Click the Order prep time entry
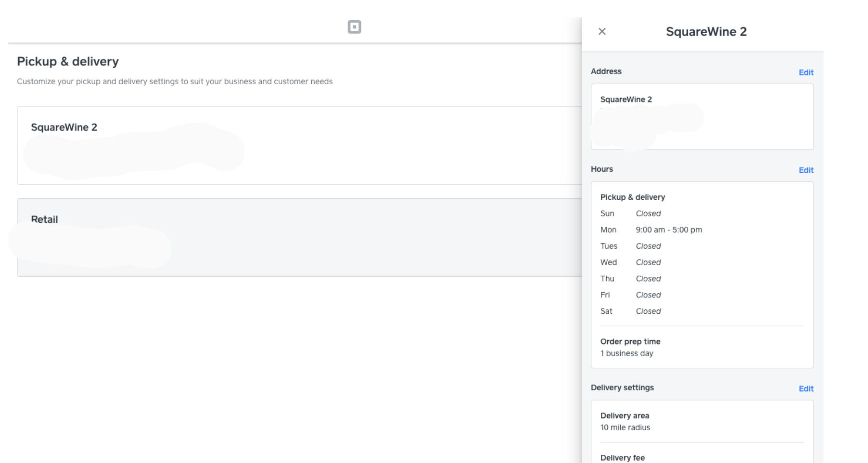The image size is (868, 463). tap(630, 347)
